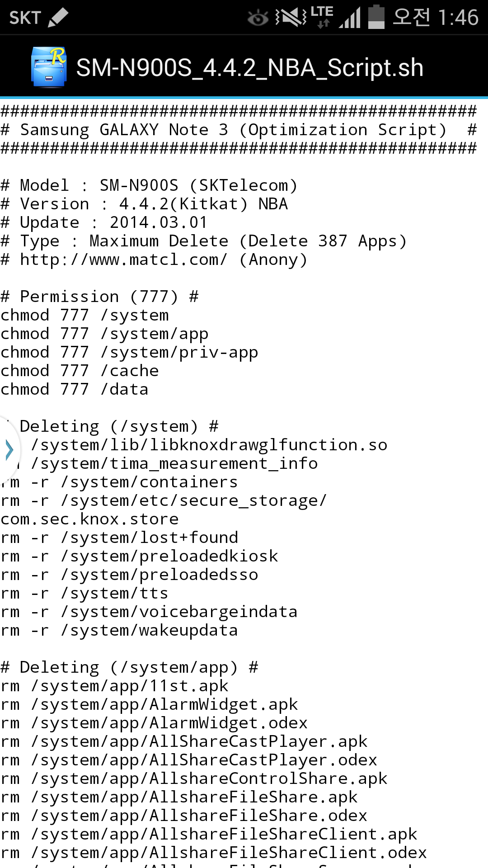Image resolution: width=488 pixels, height=868 pixels.
Task: Tap the 'chmod 777 /system/priv-app' line
Action: pos(129,352)
